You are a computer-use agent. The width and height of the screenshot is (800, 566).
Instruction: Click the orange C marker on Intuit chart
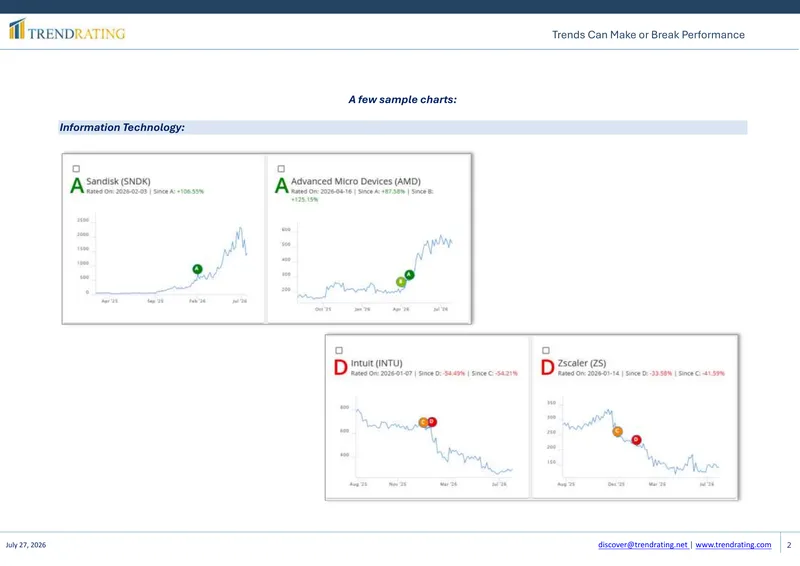coord(423,422)
